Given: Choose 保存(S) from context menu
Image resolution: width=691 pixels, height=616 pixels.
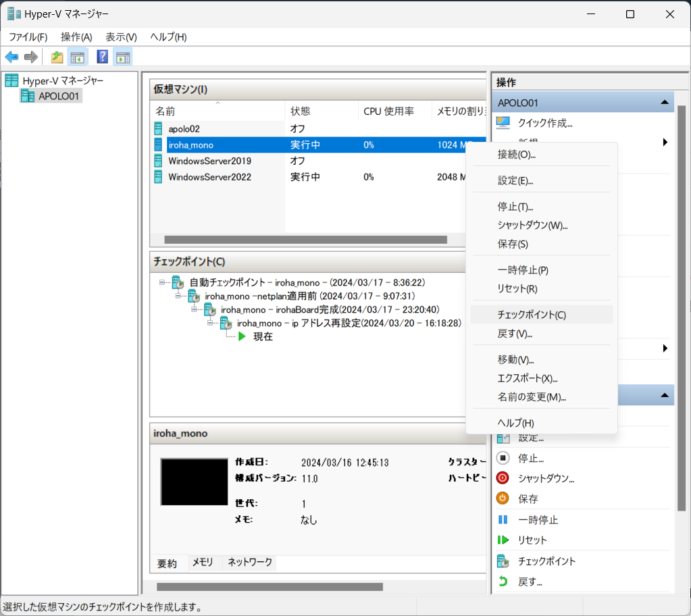Looking at the screenshot, I should click(x=542, y=244).
